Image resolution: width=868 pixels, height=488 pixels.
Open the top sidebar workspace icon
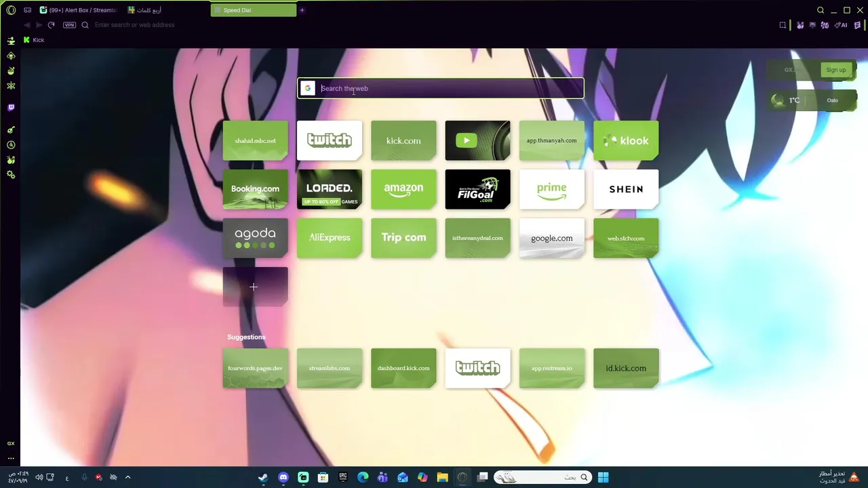11,41
